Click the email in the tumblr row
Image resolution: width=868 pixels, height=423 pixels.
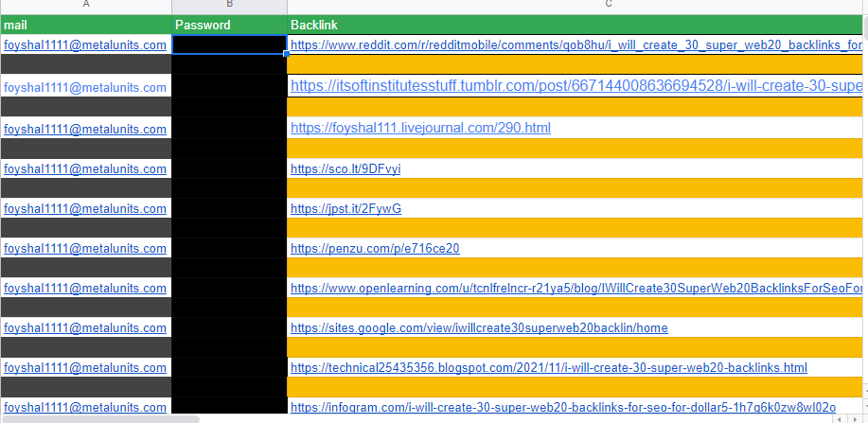pos(84,87)
